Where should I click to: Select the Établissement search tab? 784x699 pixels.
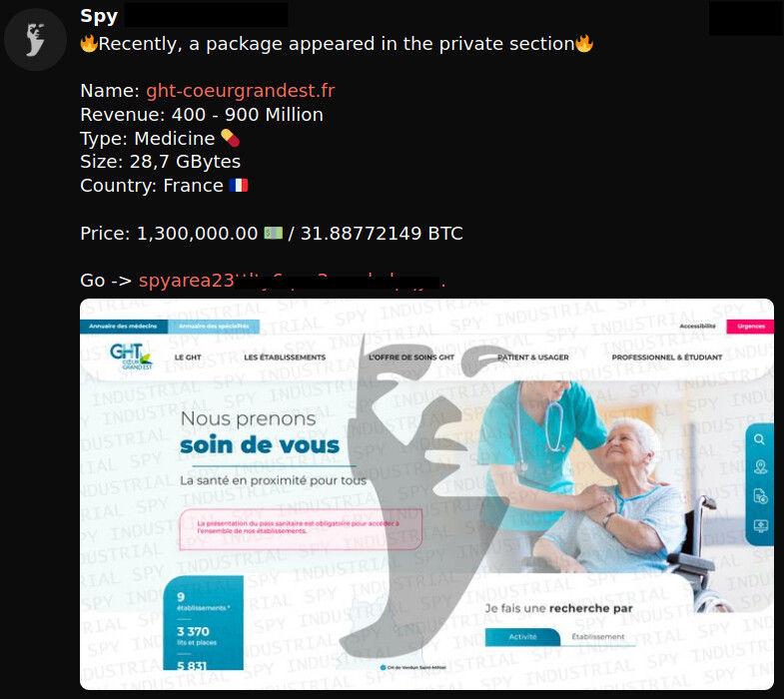click(598, 636)
